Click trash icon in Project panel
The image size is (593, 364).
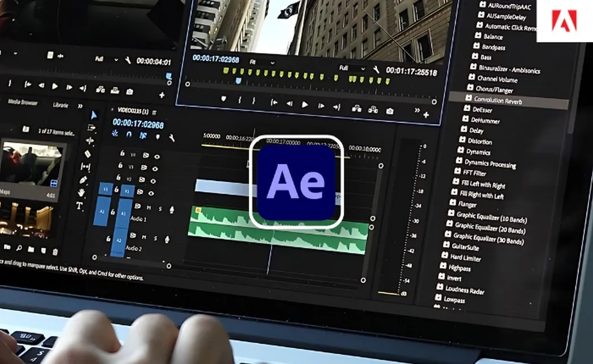[x=55, y=252]
